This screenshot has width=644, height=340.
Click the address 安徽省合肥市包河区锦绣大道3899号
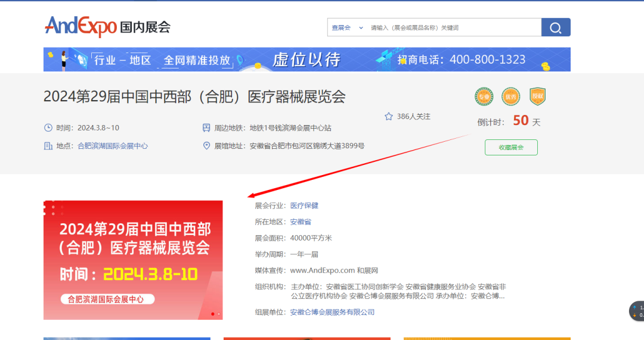tap(307, 146)
